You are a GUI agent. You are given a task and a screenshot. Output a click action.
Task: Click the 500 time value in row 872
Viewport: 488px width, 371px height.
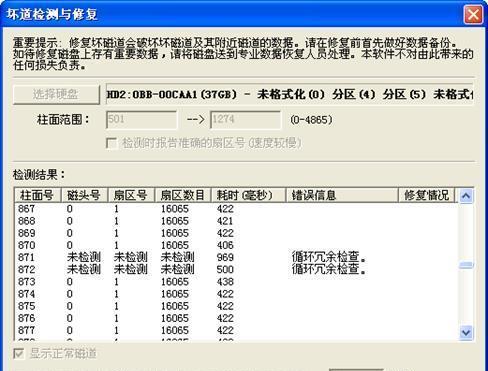[x=225, y=270]
